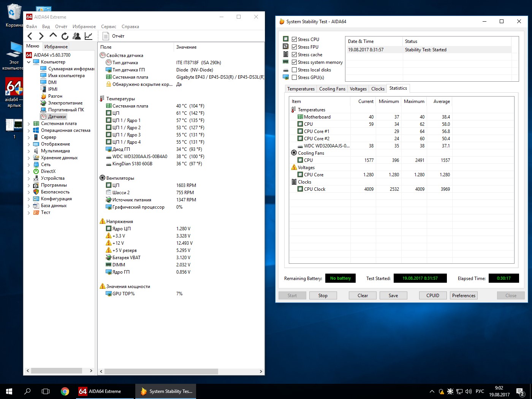Expand the Системная плата tree node
The height and width of the screenshot is (399, 532).
[x=29, y=123]
